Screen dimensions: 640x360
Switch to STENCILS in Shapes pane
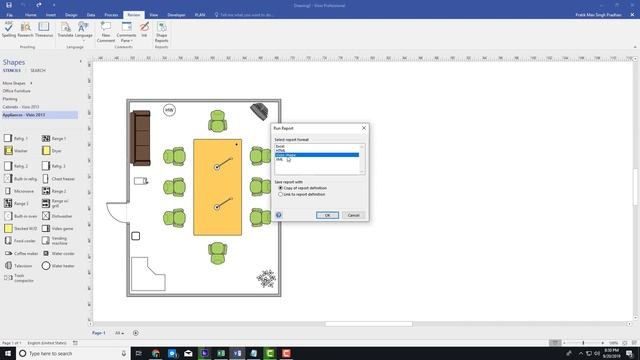(12, 71)
